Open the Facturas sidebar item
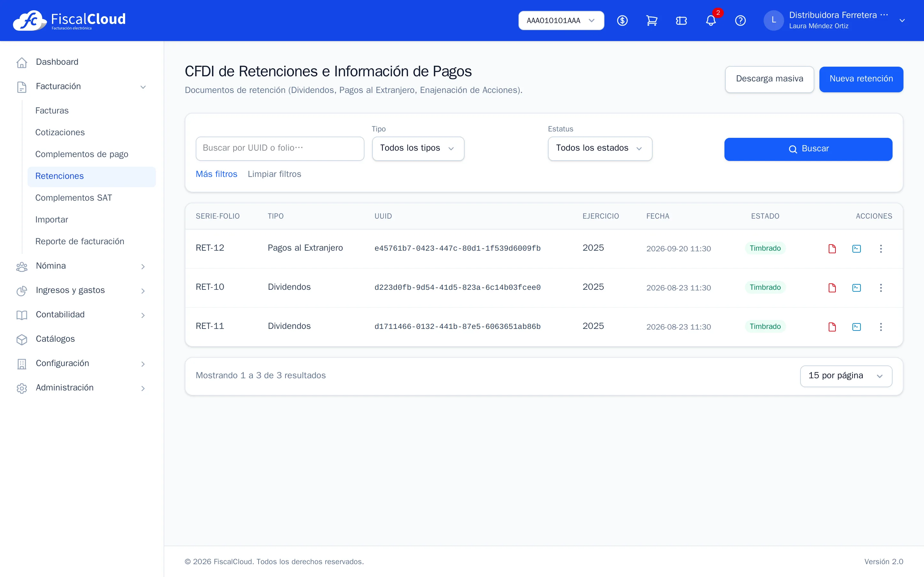This screenshot has width=924, height=577. point(52,111)
